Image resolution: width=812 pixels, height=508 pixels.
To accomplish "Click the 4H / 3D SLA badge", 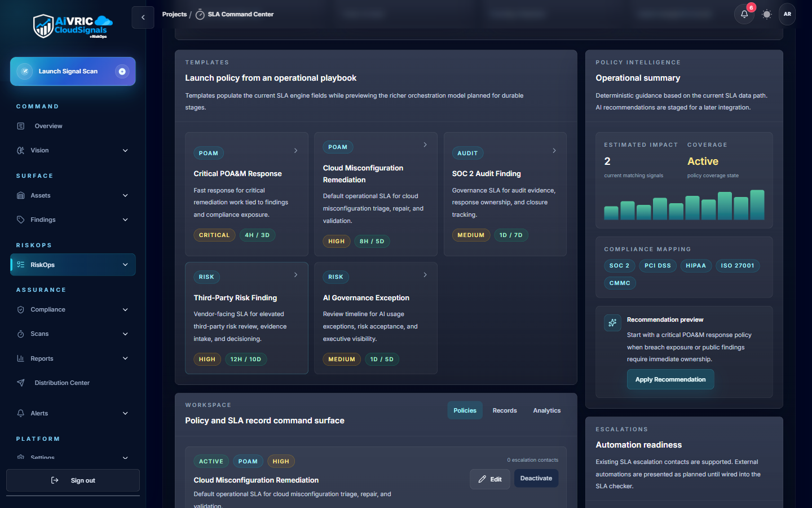I will [x=257, y=235].
